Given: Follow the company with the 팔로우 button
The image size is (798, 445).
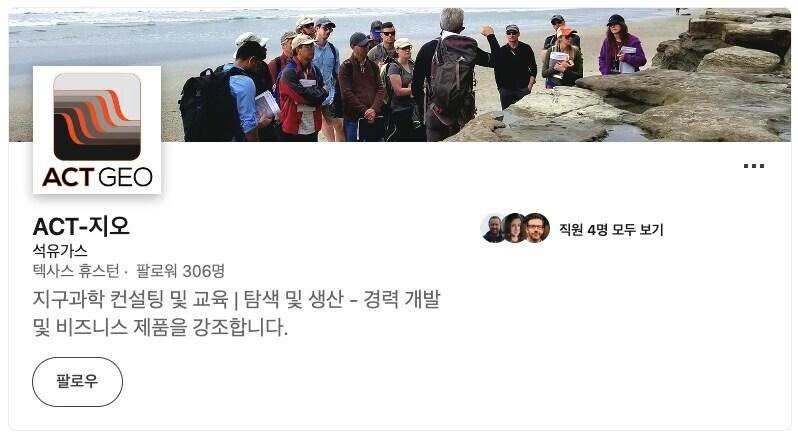Looking at the screenshot, I should click(x=77, y=381).
